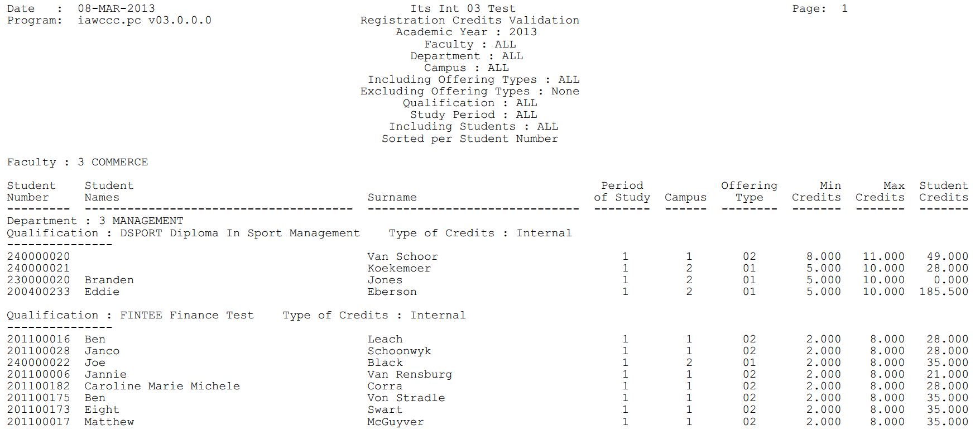This screenshot has height=429, width=980.
Task: Click the FINTEE Finance Test qualification line
Action: pyautogui.click(x=186, y=315)
